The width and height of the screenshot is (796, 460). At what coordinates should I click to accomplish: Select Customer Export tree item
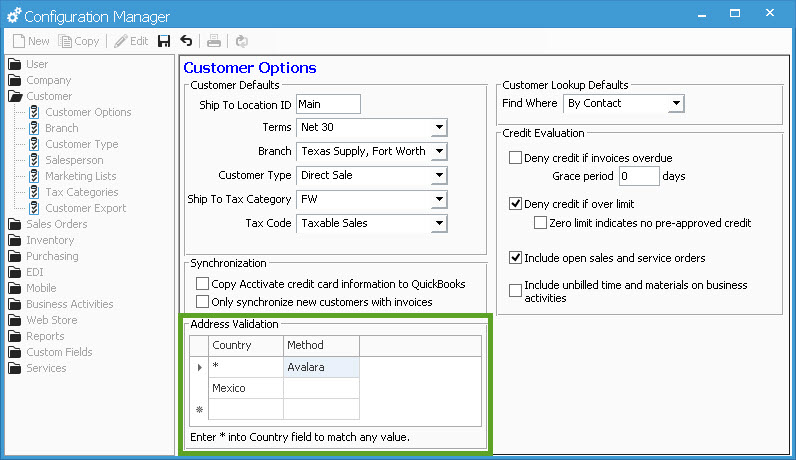[78, 208]
